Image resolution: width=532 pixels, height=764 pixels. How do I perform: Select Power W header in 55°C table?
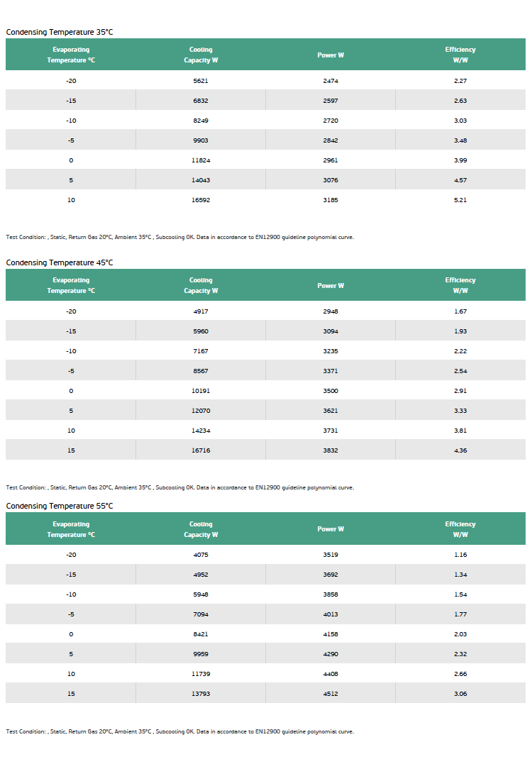tap(331, 529)
